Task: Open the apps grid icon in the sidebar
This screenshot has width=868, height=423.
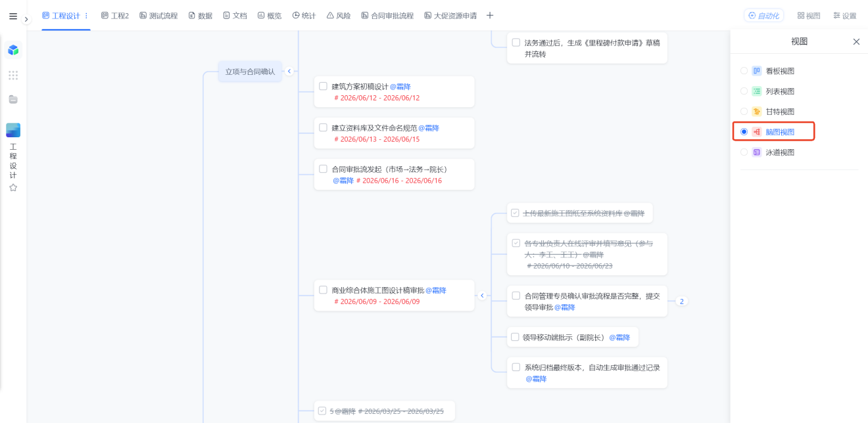Action: coord(13,75)
